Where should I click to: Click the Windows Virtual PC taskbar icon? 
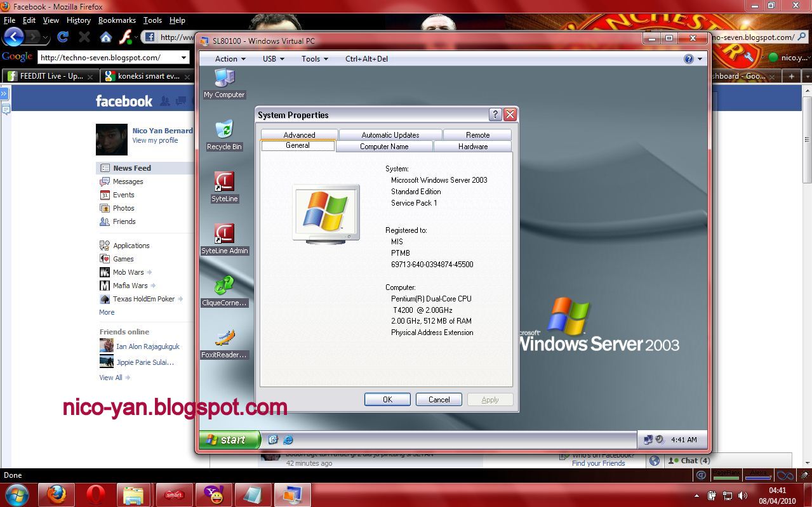[x=291, y=494]
